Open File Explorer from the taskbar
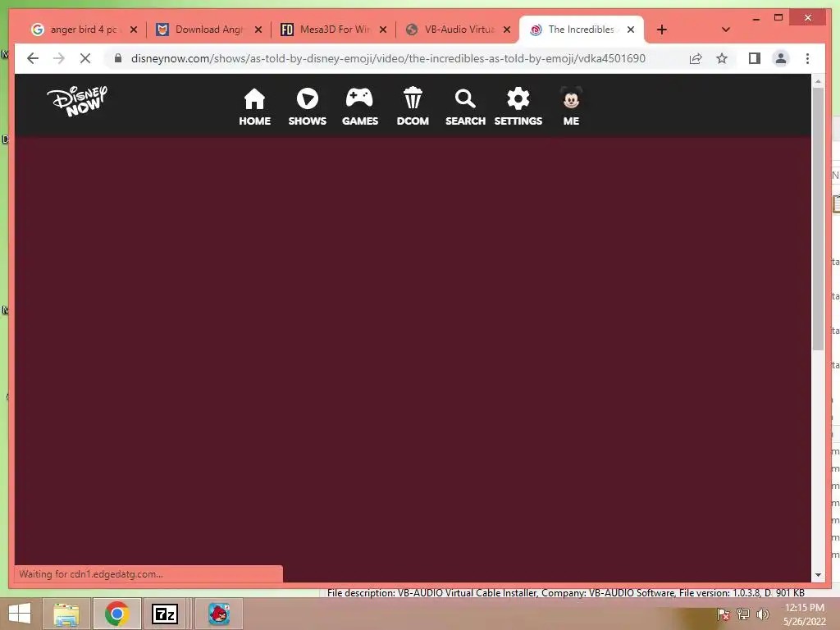 (66, 614)
